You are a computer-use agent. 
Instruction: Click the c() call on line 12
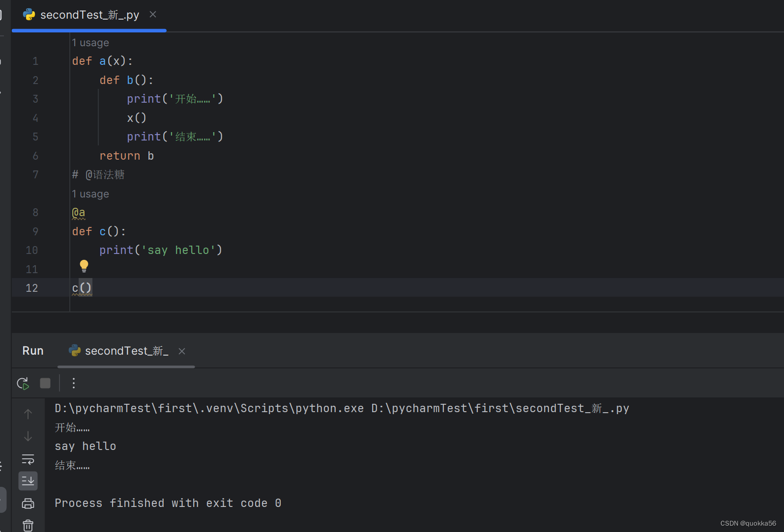(x=82, y=288)
